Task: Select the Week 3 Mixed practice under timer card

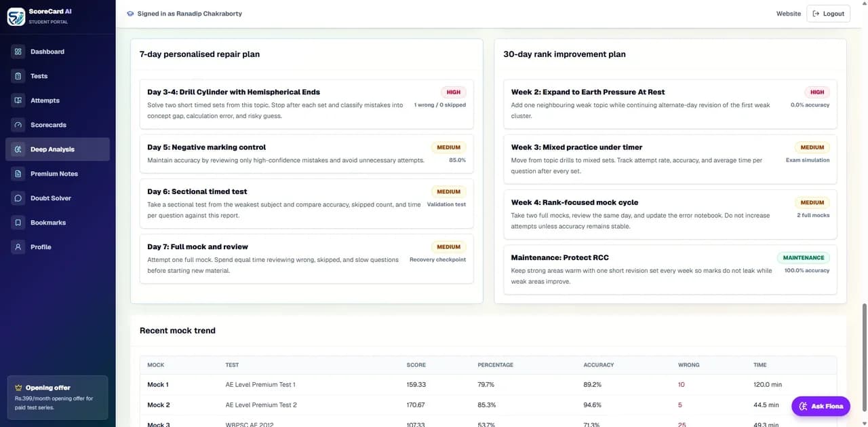Action: [670, 160]
